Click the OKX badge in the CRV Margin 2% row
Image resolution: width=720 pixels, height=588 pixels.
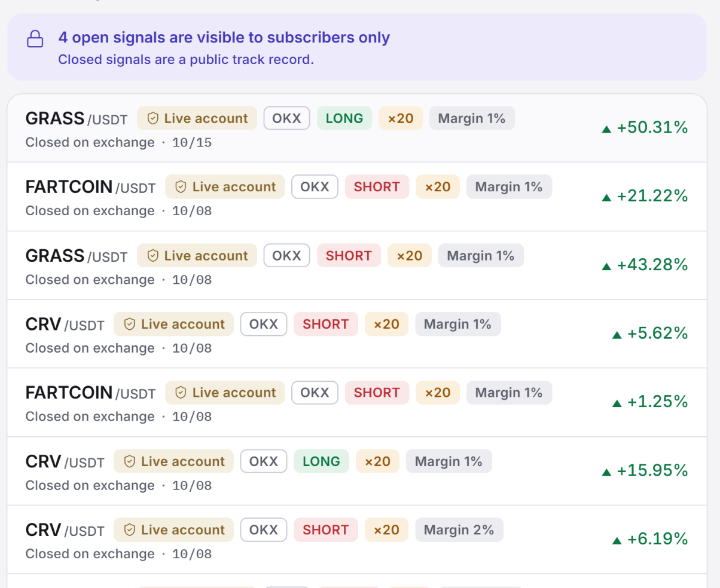tap(264, 530)
